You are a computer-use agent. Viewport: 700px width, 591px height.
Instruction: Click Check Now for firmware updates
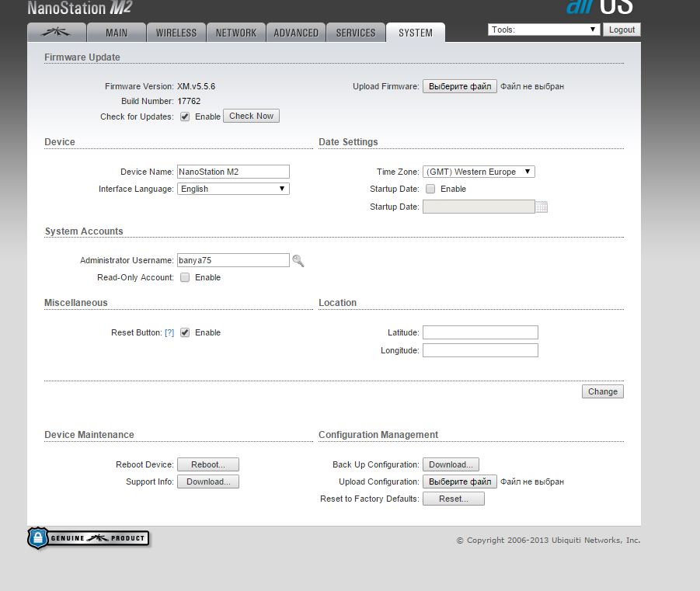pos(252,116)
